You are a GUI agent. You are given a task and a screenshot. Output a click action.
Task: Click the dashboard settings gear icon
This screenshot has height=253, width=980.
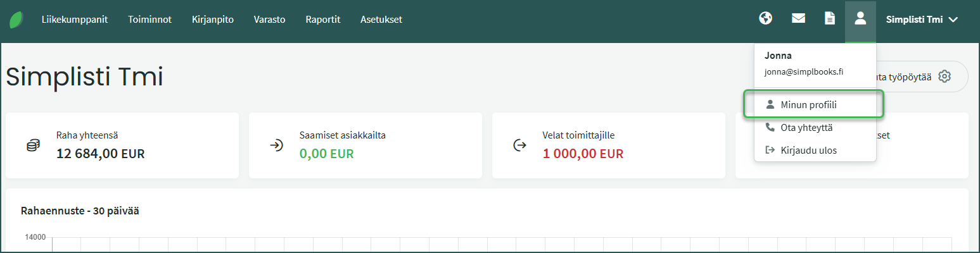(x=945, y=77)
